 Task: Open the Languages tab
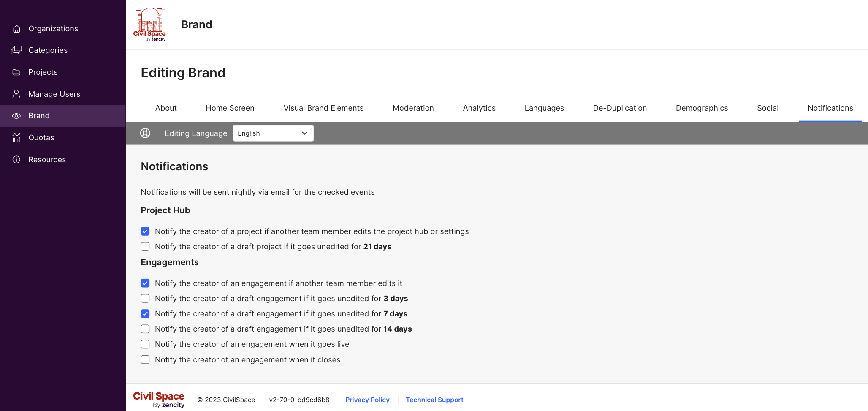click(x=544, y=108)
